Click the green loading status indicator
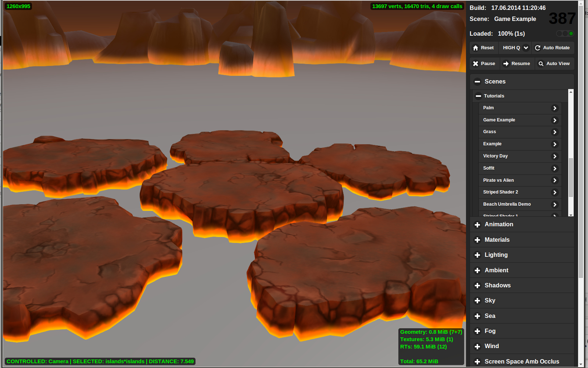 pos(571,33)
